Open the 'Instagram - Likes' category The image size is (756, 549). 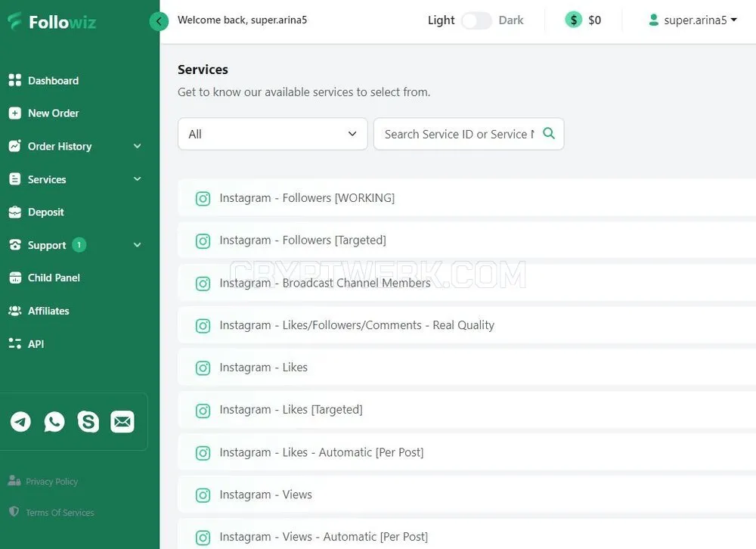coord(466,368)
